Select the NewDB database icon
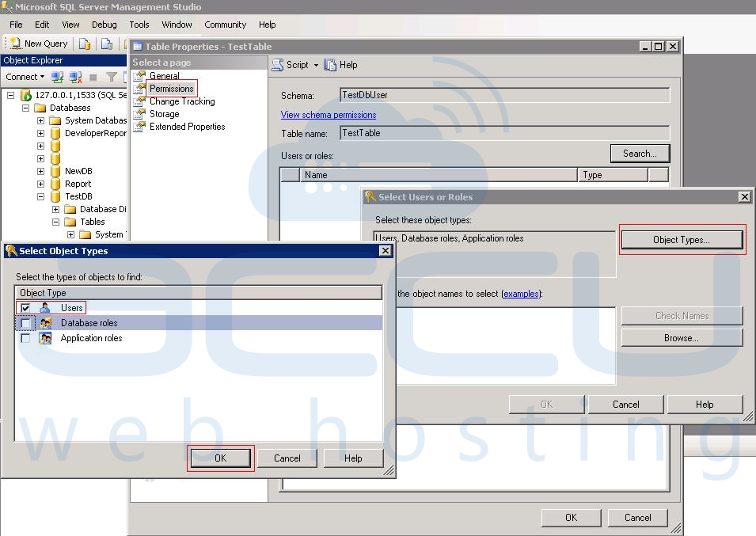 click(x=55, y=171)
